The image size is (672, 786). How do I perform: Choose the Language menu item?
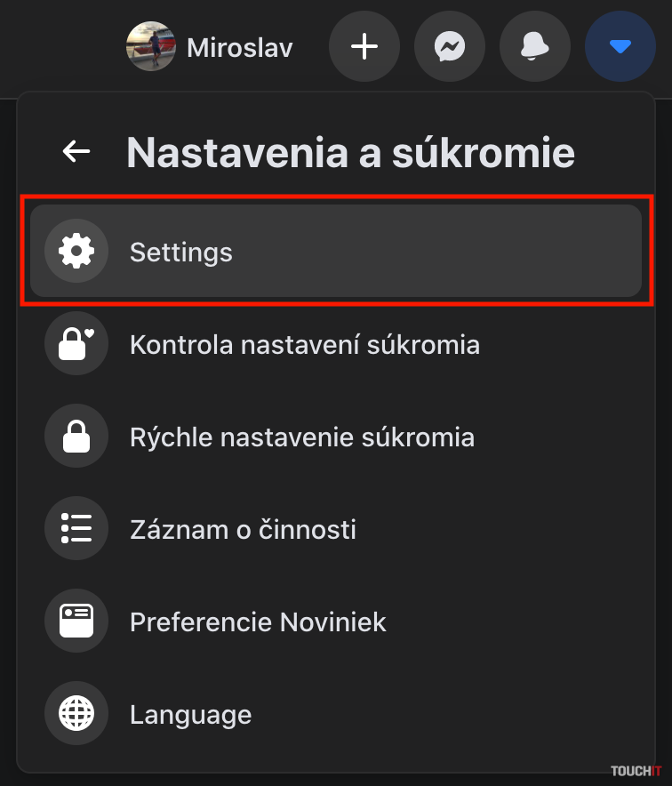(x=190, y=714)
